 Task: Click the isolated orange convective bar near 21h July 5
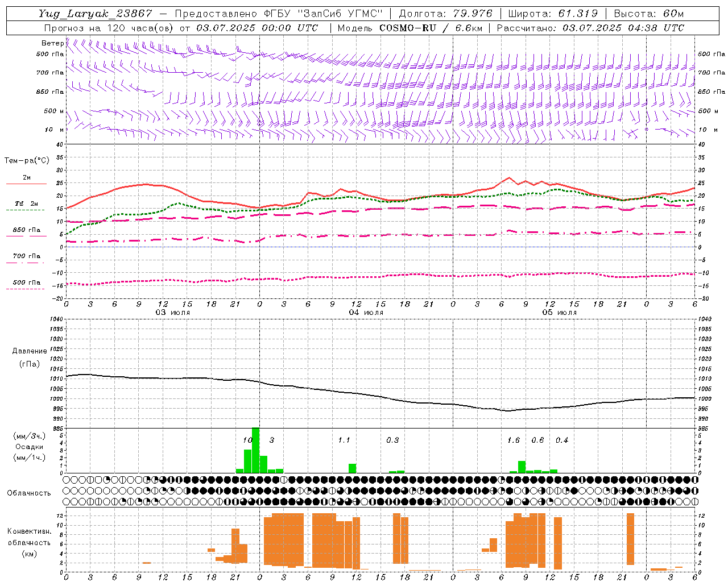[x=630, y=539]
